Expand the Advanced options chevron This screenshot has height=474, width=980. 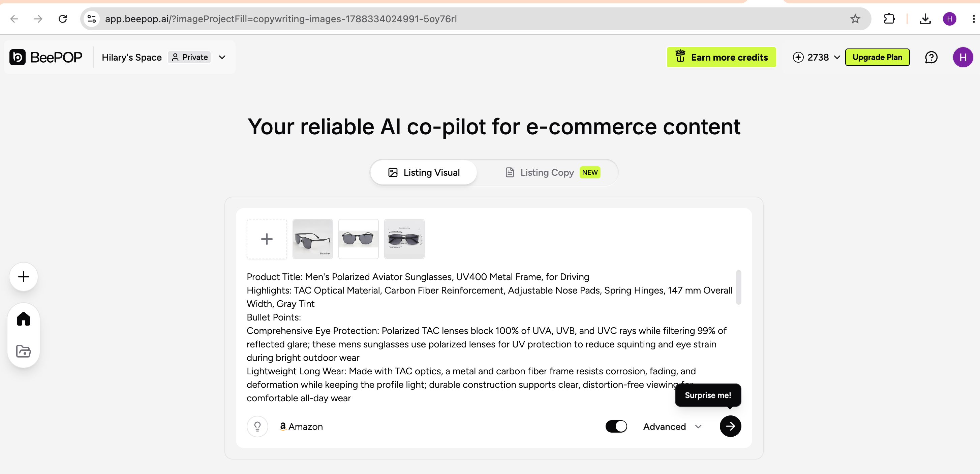click(x=698, y=427)
